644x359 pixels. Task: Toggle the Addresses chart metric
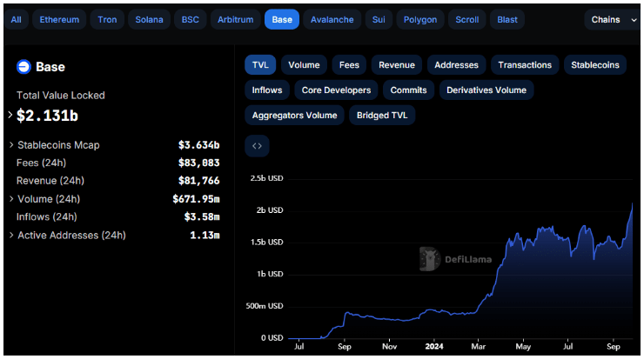[456, 65]
